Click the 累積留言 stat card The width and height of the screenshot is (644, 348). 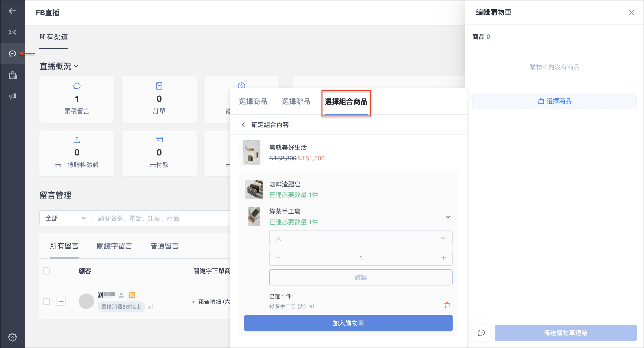77,99
